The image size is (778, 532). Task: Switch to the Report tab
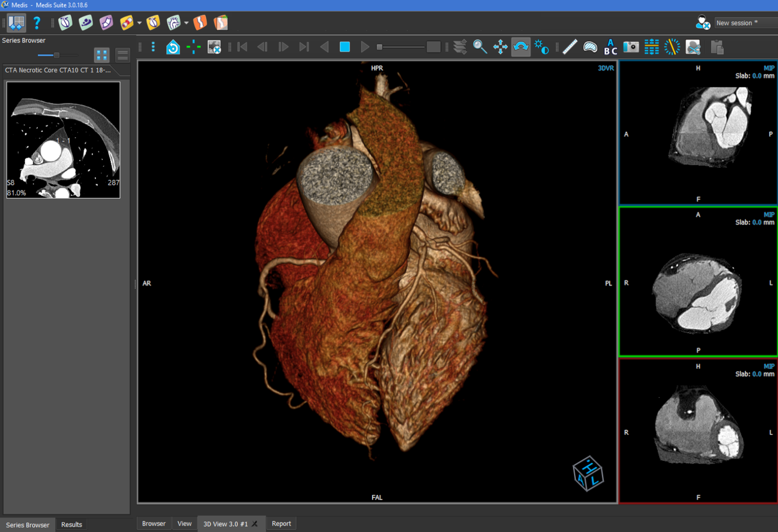[x=281, y=523]
